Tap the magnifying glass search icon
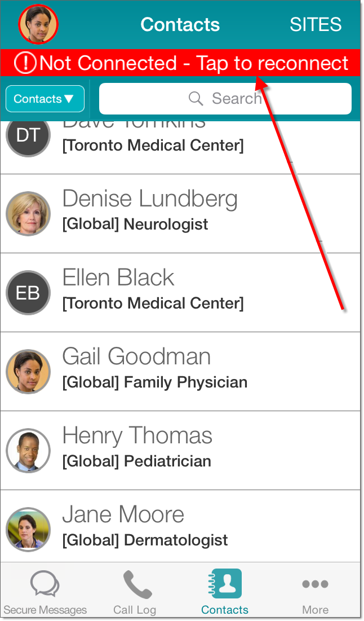Viewport: 364px width, 621px height. 196,99
